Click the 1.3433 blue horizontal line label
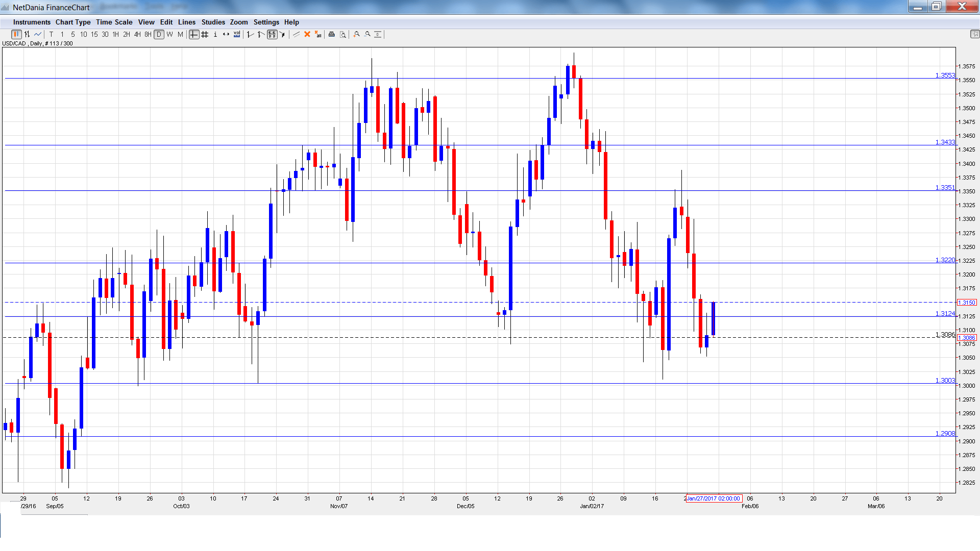980x551 pixels. coord(945,142)
